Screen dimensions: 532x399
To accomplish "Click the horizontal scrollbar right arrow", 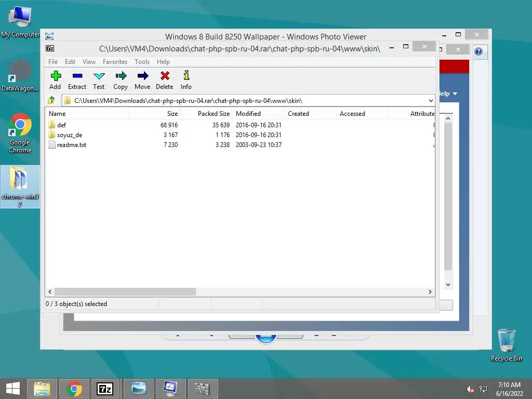I will click(430, 292).
